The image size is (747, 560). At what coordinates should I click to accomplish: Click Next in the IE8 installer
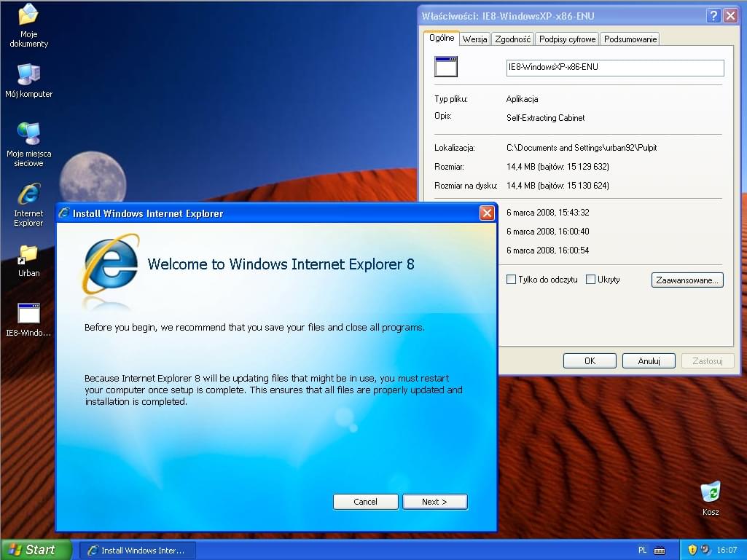[x=435, y=502]
